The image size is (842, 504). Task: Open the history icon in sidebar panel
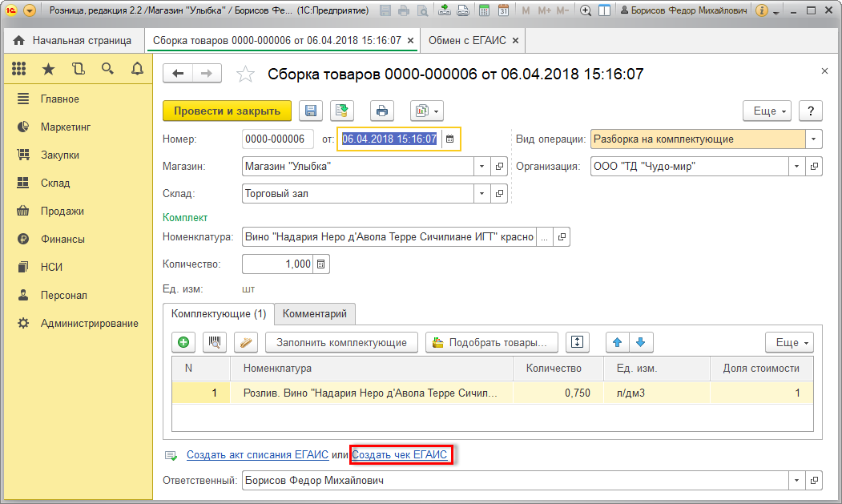(x=79, y=69)
